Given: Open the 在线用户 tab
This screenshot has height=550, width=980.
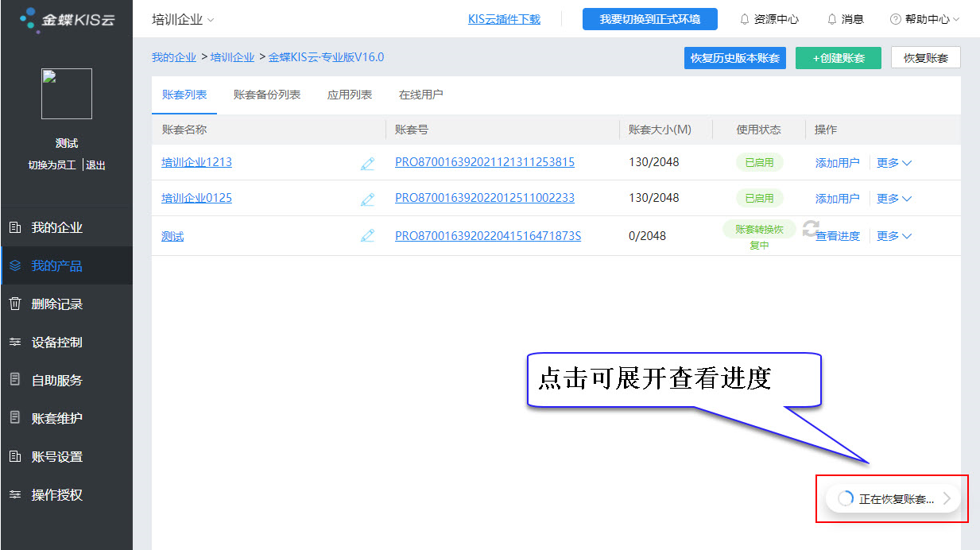Looking at the screenshot, I should pos(421,95).
